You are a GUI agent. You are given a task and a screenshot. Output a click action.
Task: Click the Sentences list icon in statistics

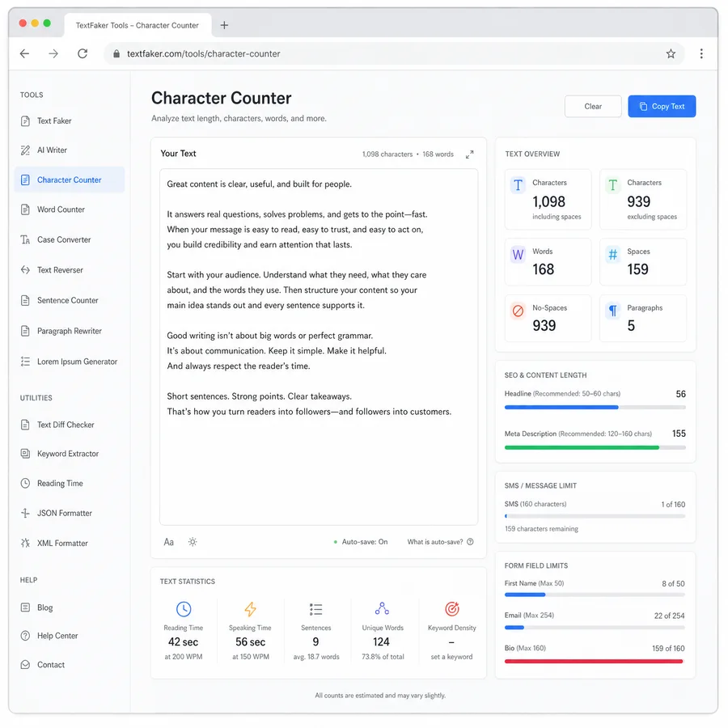click(x=315, y=609)
